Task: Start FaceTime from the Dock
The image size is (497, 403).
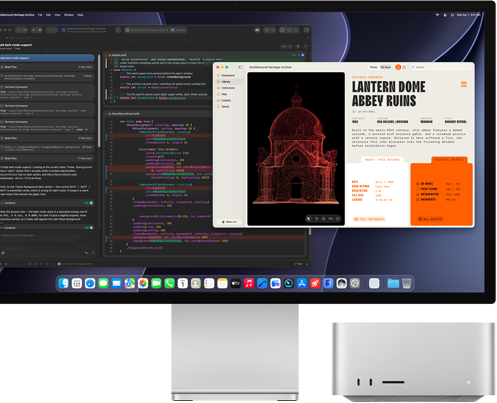Action: tap(156, 283)
